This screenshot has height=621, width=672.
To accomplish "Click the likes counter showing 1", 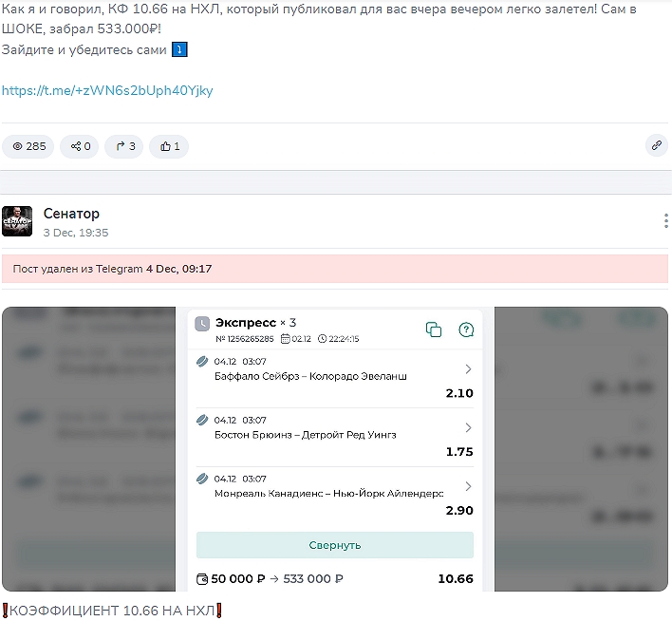I will point(169,146).
